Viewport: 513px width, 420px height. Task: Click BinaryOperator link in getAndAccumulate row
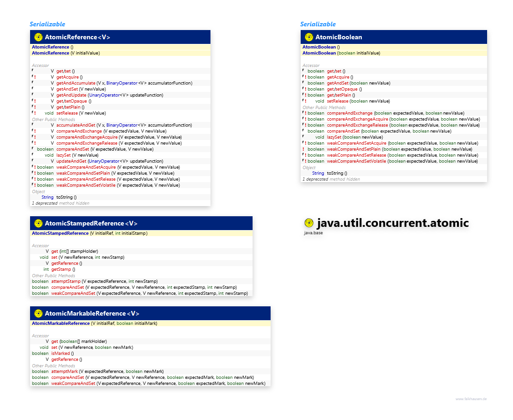[x=122, y=83]
